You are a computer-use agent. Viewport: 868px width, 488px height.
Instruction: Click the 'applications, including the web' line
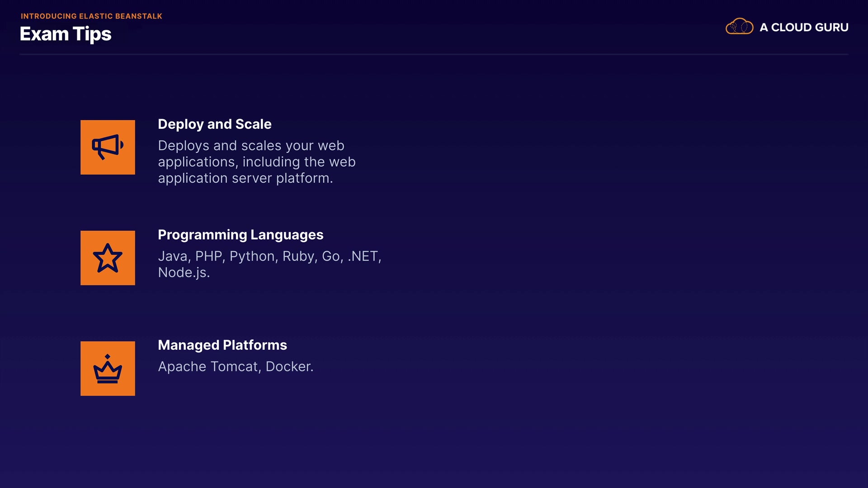[x=256, y=162]
